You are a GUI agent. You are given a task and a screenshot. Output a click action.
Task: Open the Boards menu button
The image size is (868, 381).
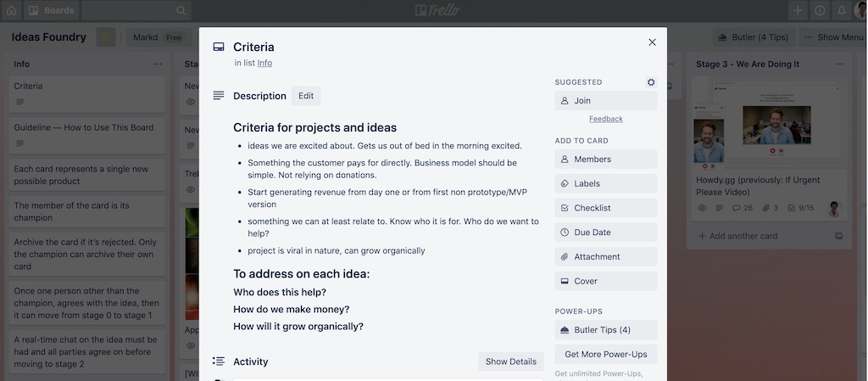tap(52, 10)
